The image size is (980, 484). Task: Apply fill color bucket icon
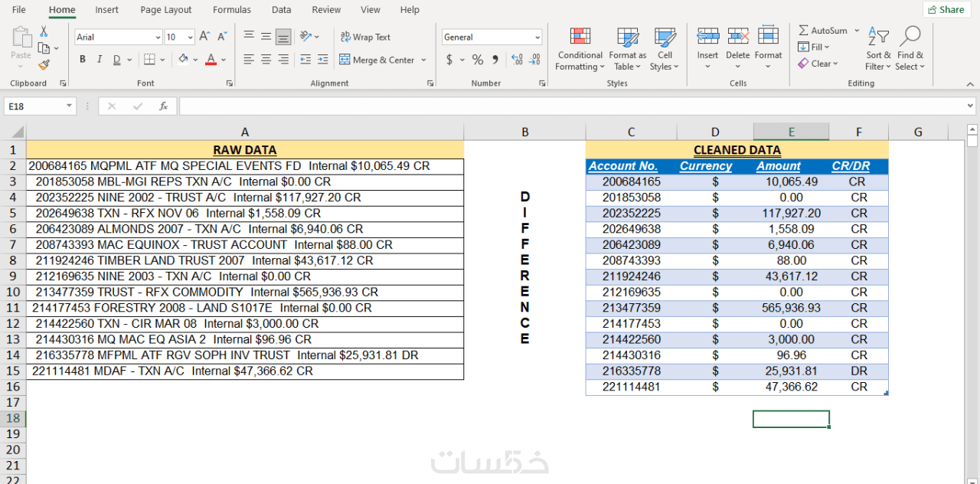[184, 60]
